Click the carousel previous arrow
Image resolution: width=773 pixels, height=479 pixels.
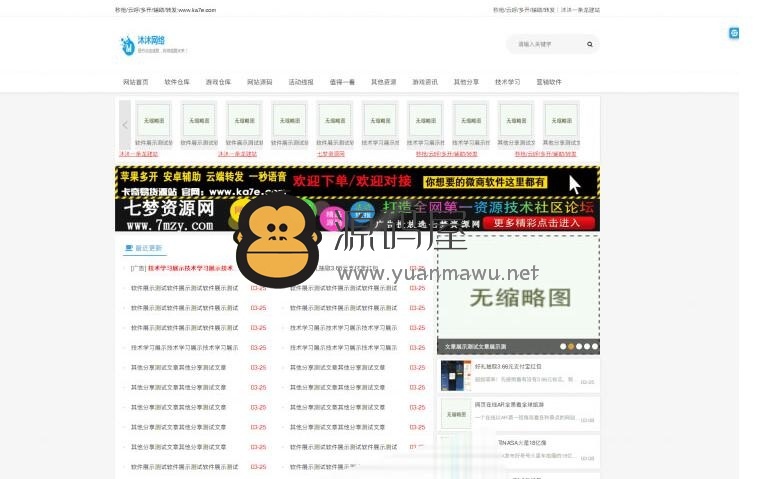coord(125,125)
